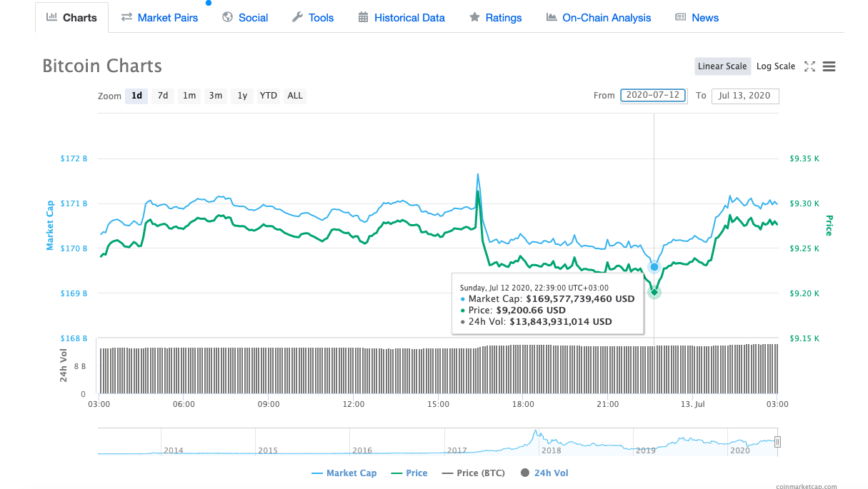
Task: Zoom chart to YTD range
Action: [268, 96]
